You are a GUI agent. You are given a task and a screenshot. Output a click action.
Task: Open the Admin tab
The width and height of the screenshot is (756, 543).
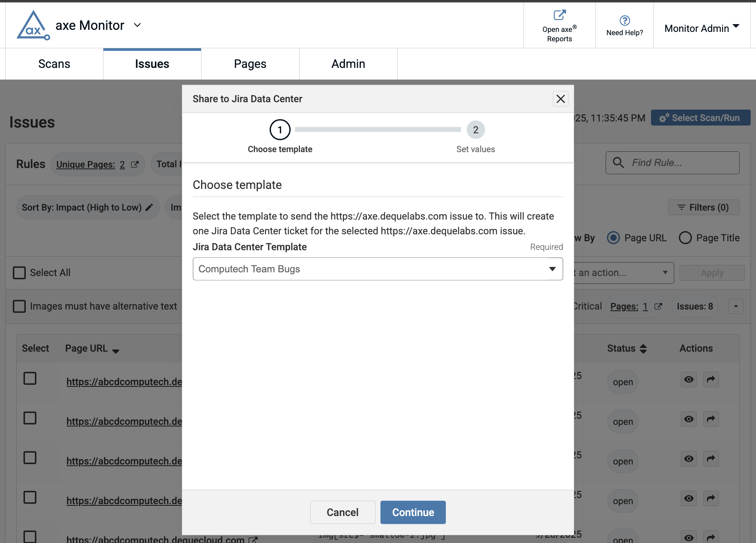pos(348,63)
